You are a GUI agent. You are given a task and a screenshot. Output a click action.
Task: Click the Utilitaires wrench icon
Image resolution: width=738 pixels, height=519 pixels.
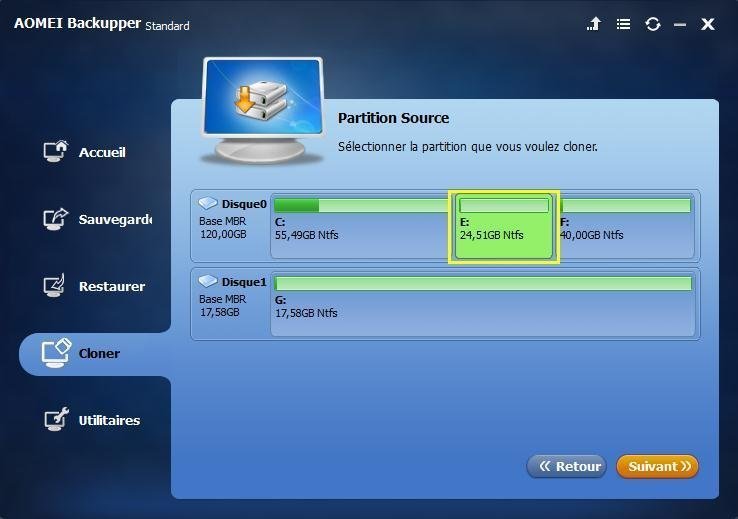[x=56, y=419]
